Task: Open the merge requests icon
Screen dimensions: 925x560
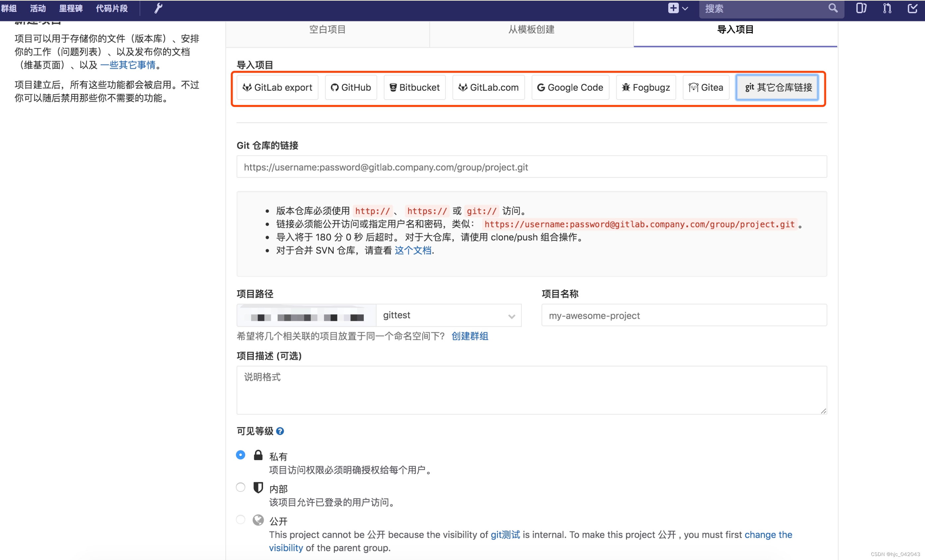Action: tap(887, 8)
